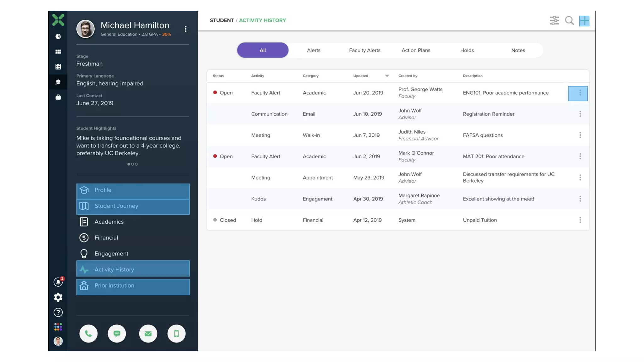Select third dot of highlights carousel
The height and width of the screenshot is (362, 644).
point(136,164)
